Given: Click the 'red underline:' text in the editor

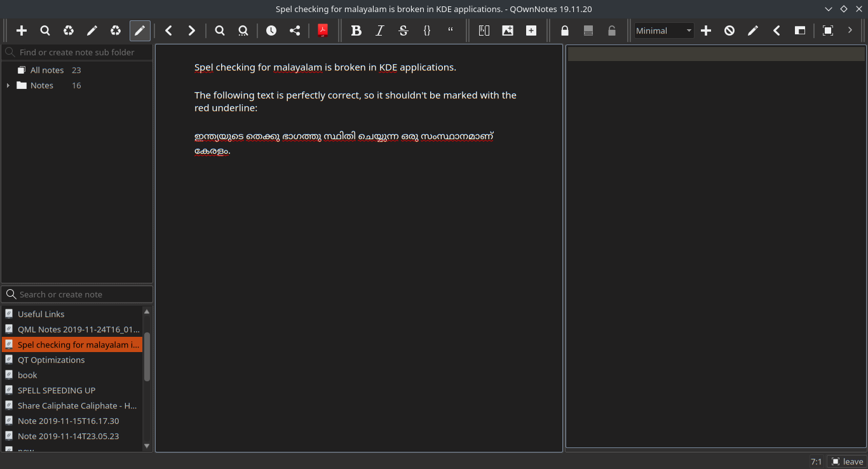Looking at the screenshot, I should point(226,108).
